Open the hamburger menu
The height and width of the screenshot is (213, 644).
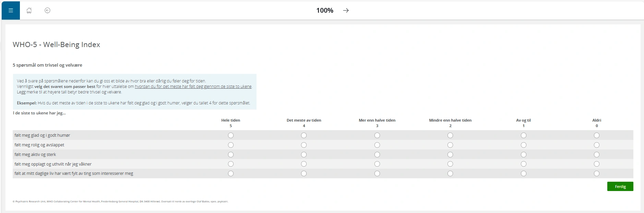pyautogui.click(x=11, y=10)
